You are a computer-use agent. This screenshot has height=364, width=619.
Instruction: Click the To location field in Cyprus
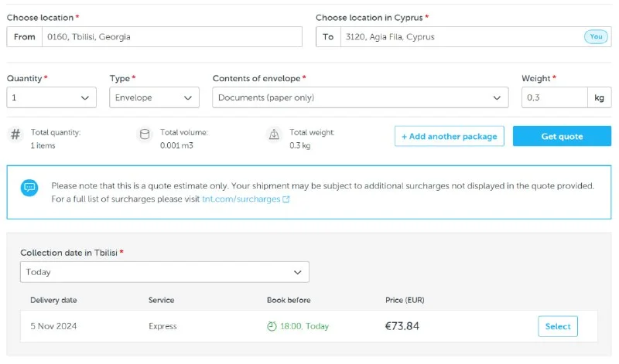point(460,37)
